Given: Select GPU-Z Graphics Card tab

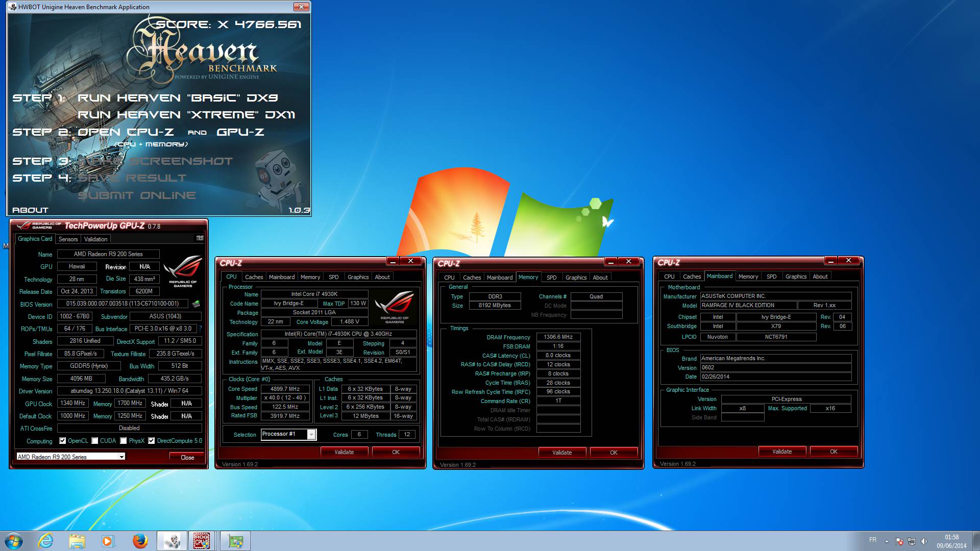Looking at the screenshot, I should [x=35, y=239].
